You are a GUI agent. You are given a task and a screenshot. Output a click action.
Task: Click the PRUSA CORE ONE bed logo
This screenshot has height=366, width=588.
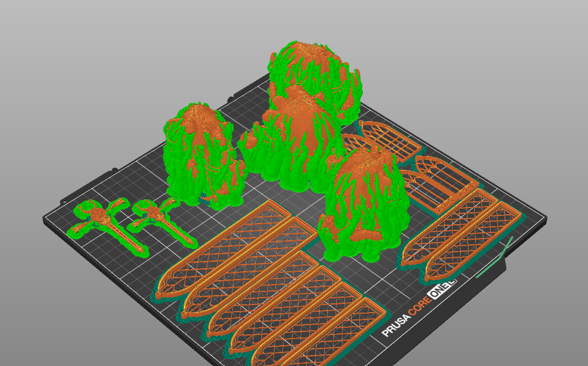419,307
